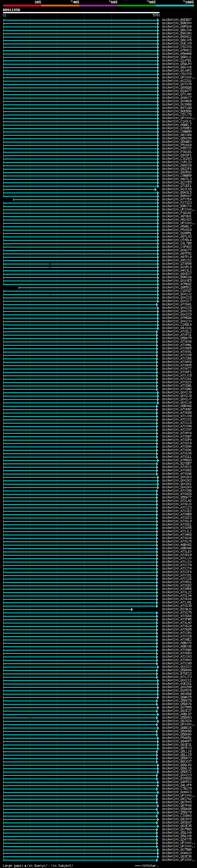Select the UniRef100_P51819 label

pos(177,230)
